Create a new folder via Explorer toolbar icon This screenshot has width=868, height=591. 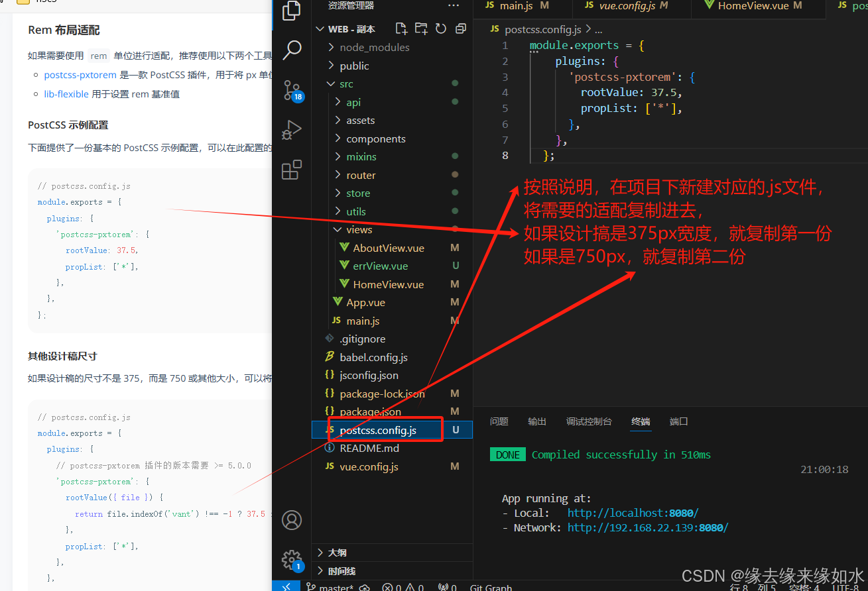[421, 28]
